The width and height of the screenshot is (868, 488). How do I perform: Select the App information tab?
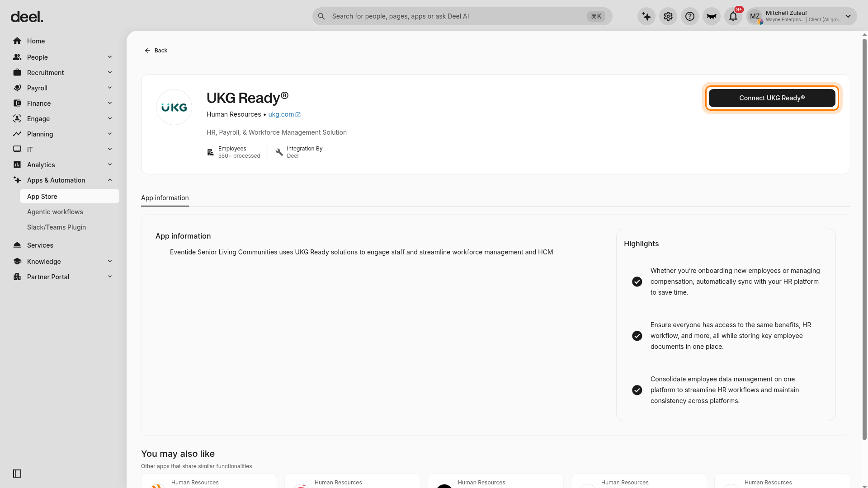pos(165,198)
